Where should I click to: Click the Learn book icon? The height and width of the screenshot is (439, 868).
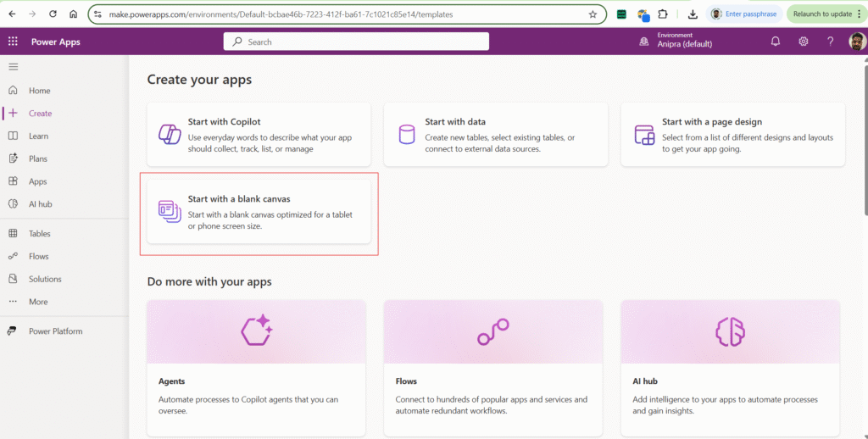click(13, 136)
